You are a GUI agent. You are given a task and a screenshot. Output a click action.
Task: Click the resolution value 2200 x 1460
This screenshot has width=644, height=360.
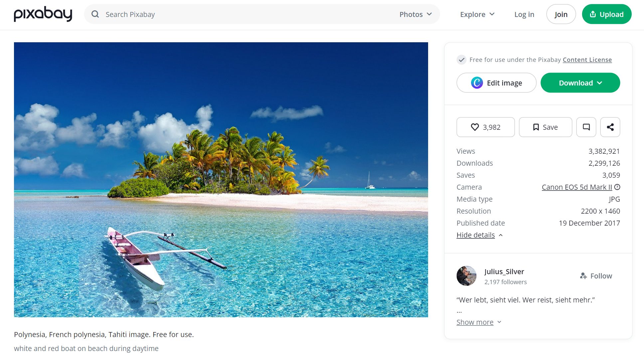pos(600,211)
